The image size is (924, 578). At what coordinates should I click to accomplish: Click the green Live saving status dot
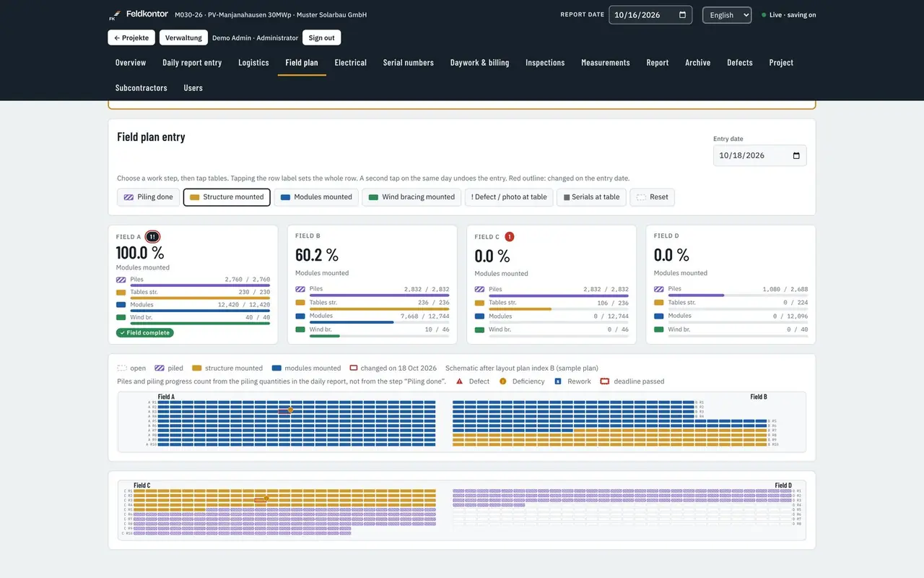coord(764,14)
